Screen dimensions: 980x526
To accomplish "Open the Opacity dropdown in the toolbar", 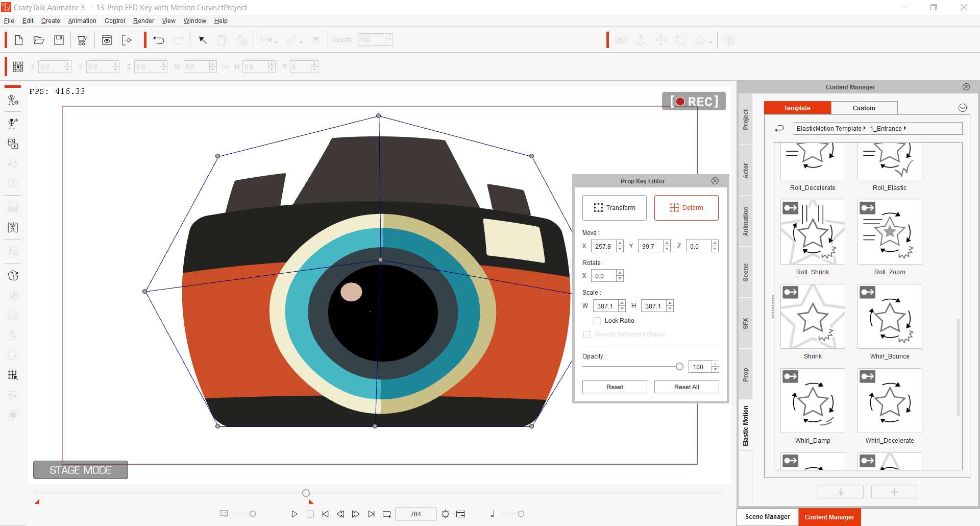I will [x=389, y=40].
